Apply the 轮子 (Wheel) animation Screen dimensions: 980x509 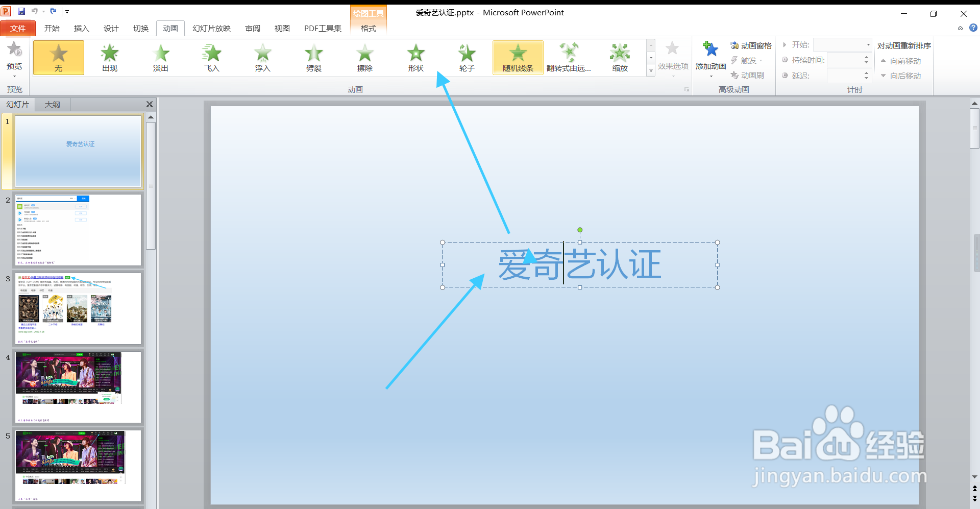pyautogui.click(x=467, y=58)
